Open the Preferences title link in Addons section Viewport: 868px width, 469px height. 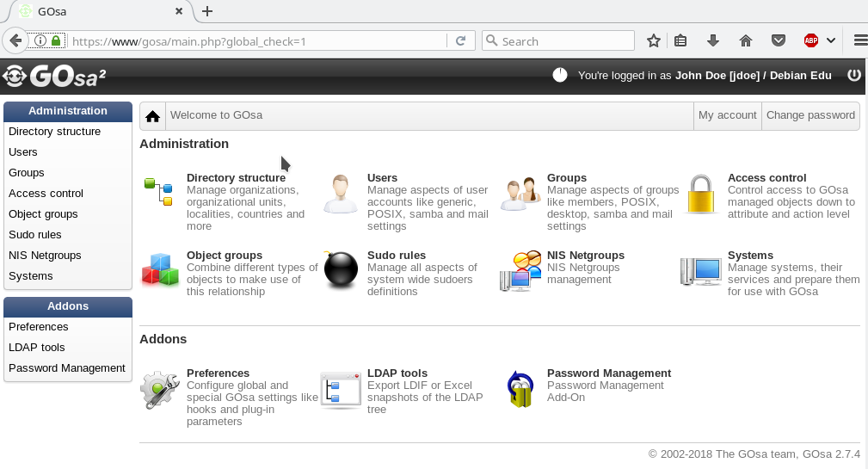coord(219,373)
